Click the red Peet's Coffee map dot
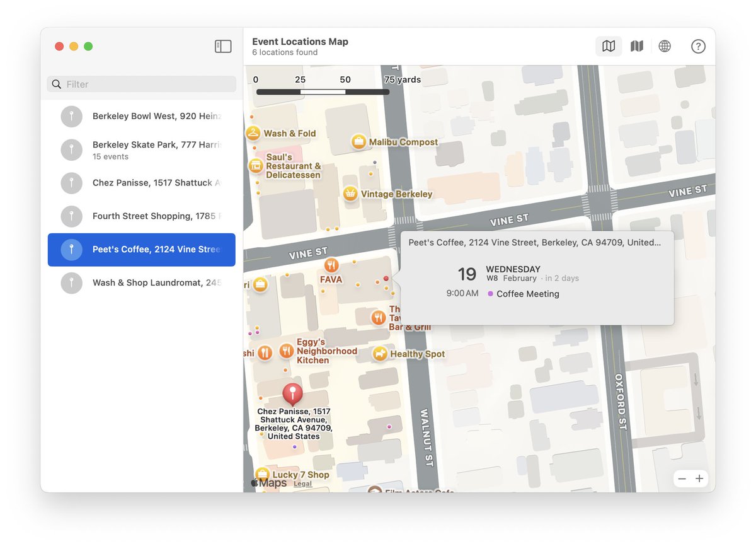The height and width of the screenshot is (546, 756). 386,278
